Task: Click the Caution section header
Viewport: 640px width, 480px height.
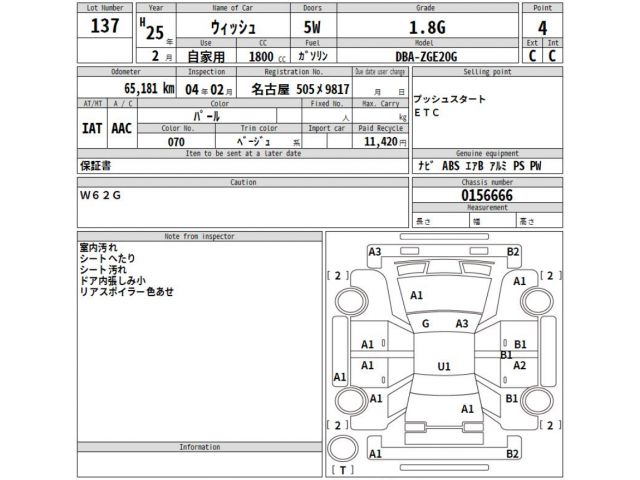Action: coord(243,182)
